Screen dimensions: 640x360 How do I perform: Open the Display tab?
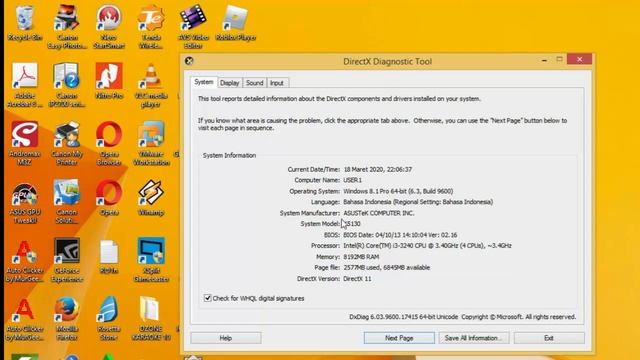229,83
